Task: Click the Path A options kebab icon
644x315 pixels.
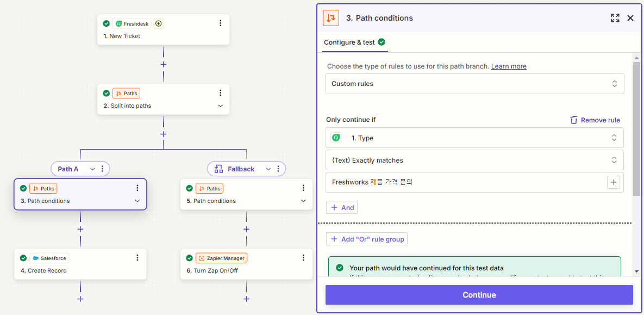Action: pyautogui.click(x=102, y=169)
